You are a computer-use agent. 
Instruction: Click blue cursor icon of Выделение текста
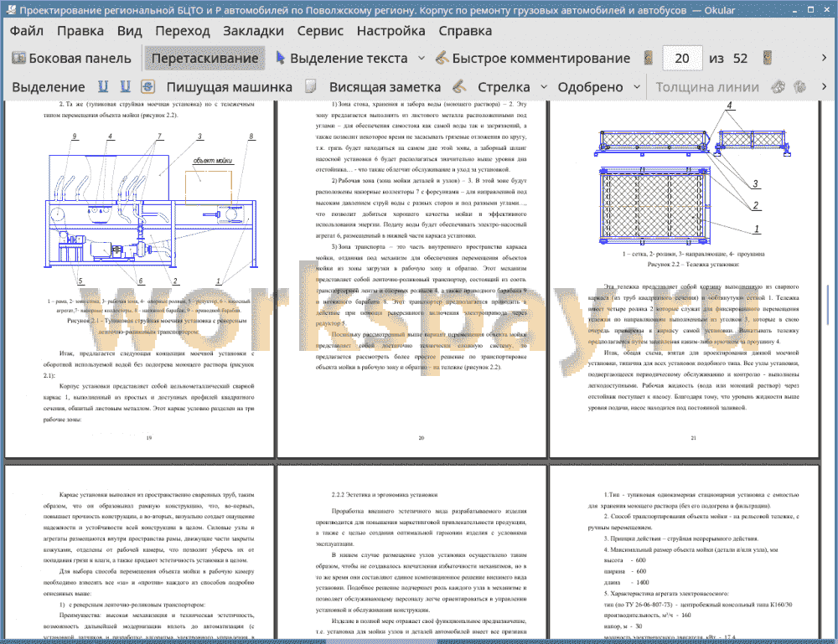tap(280, 58)
